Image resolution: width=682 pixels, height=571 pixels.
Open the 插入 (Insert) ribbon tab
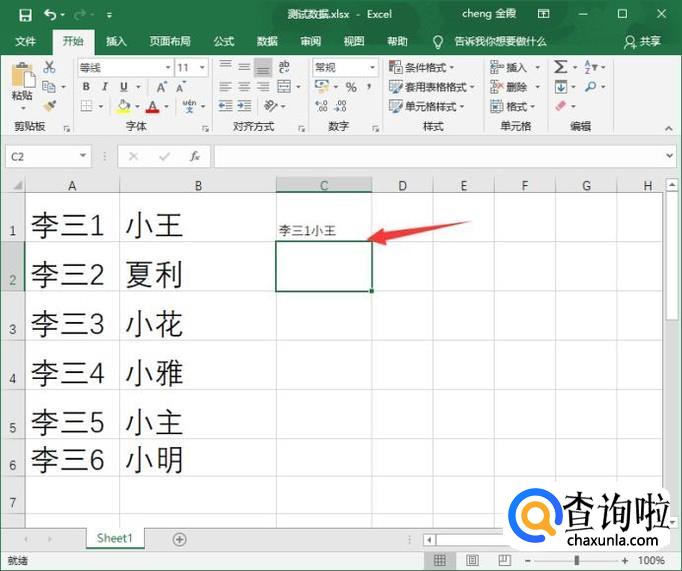pos(117,41)
